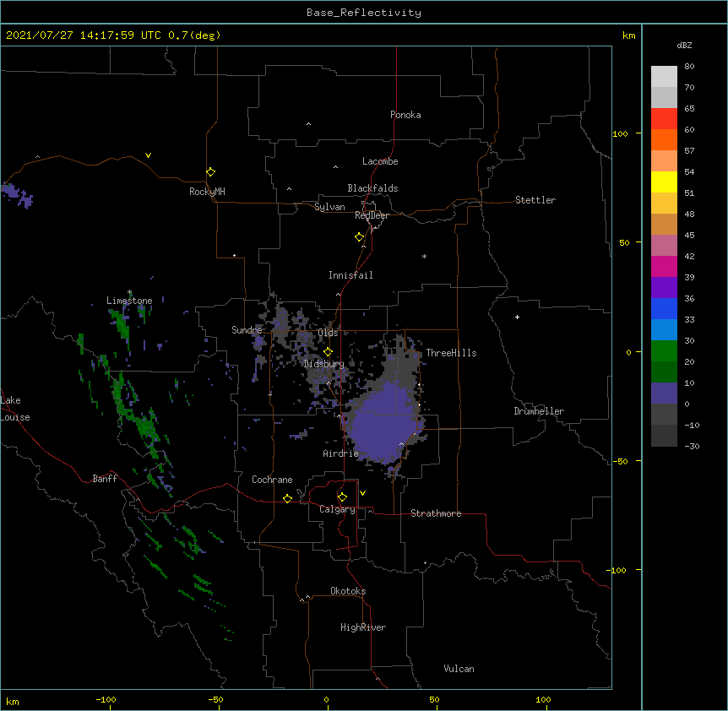Click the -100 tick label on the bottom axis
This screenshot has width=728, height=711.
tap(106, 699)
